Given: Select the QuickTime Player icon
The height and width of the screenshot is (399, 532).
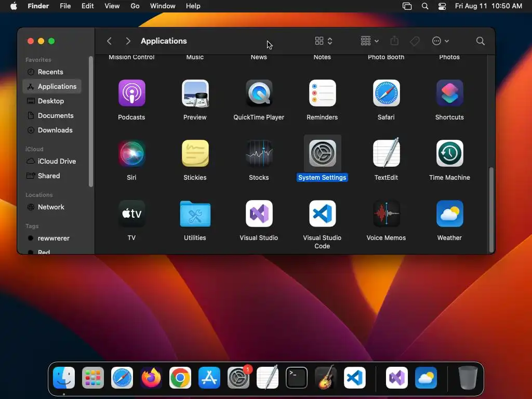Looking at the screenshot, I should (259, 93).
